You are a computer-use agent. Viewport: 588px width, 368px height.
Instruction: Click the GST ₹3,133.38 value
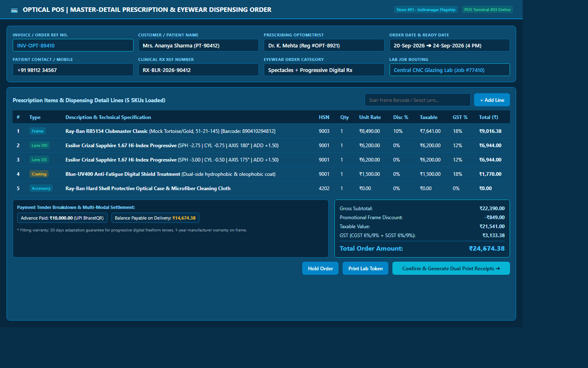coord(493,236)
